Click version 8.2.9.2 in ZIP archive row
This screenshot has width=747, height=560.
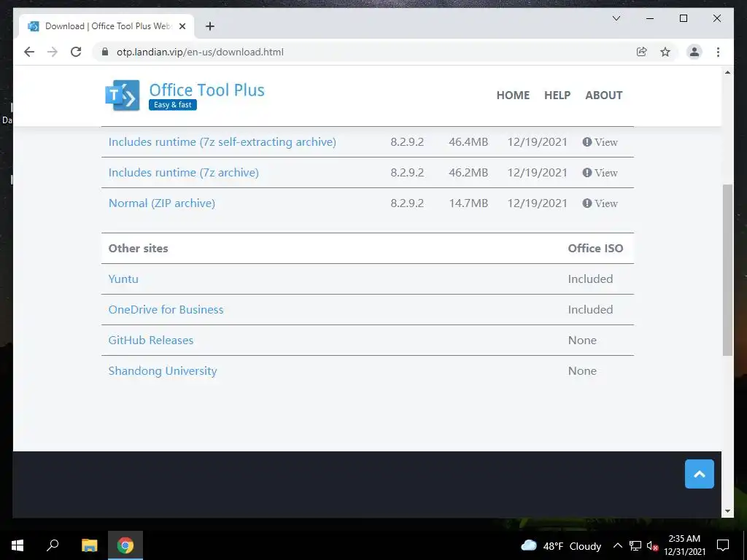point(407,203)
